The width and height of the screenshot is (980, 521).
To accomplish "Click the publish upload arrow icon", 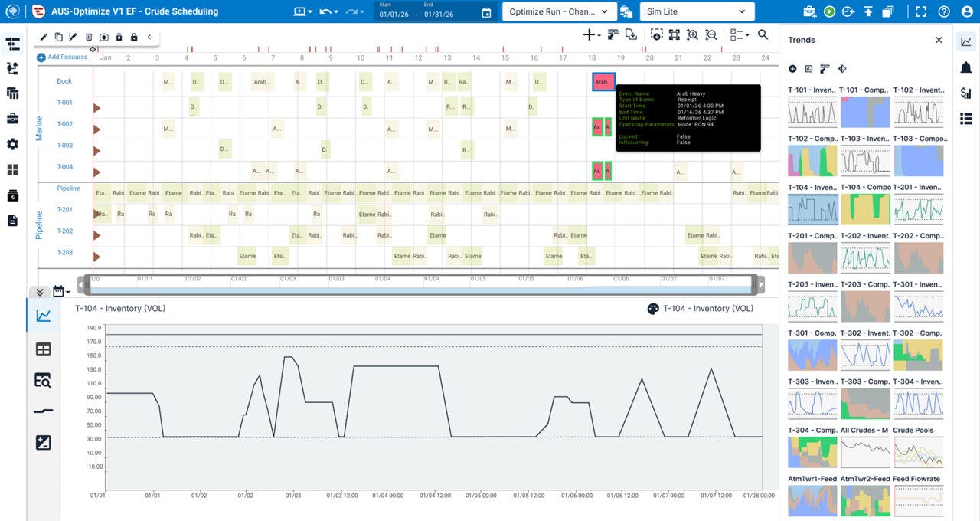I will pos(868,11).
